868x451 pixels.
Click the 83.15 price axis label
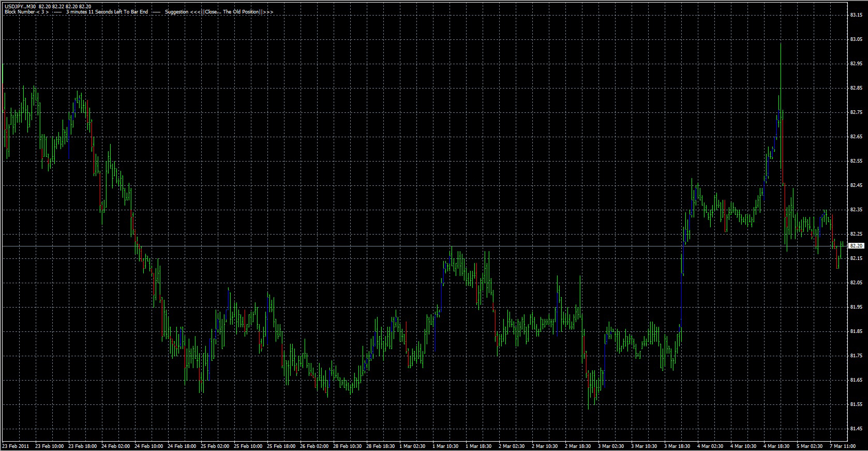click(856, 15)
